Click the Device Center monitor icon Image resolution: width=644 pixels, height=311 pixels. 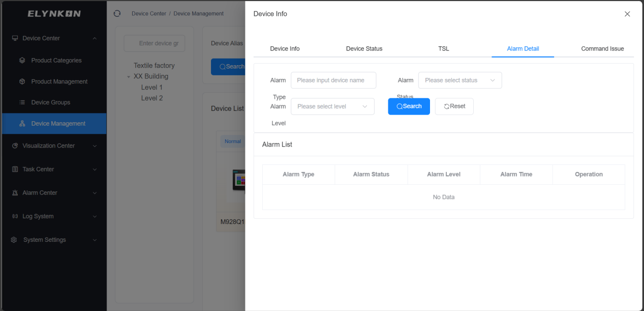coord(15,38)
